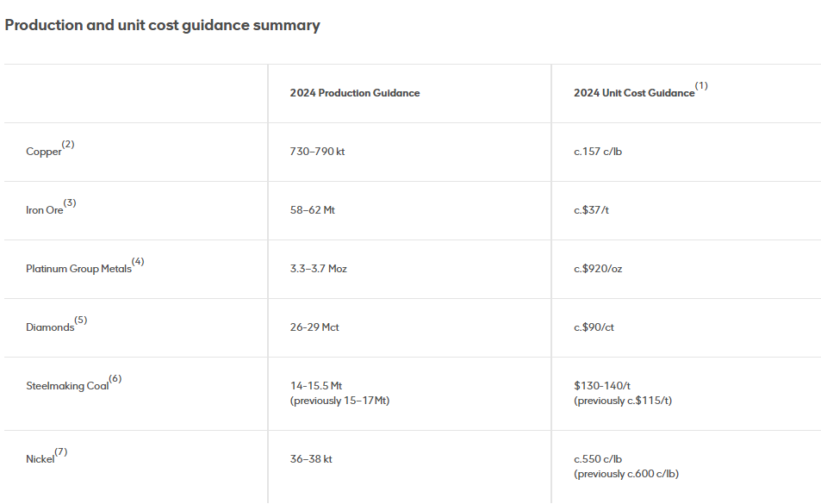Screen dimensions: 821x504
Task: Click the Iron Ore production value "58–62 Mt"
Action: (x=313, y=210)
